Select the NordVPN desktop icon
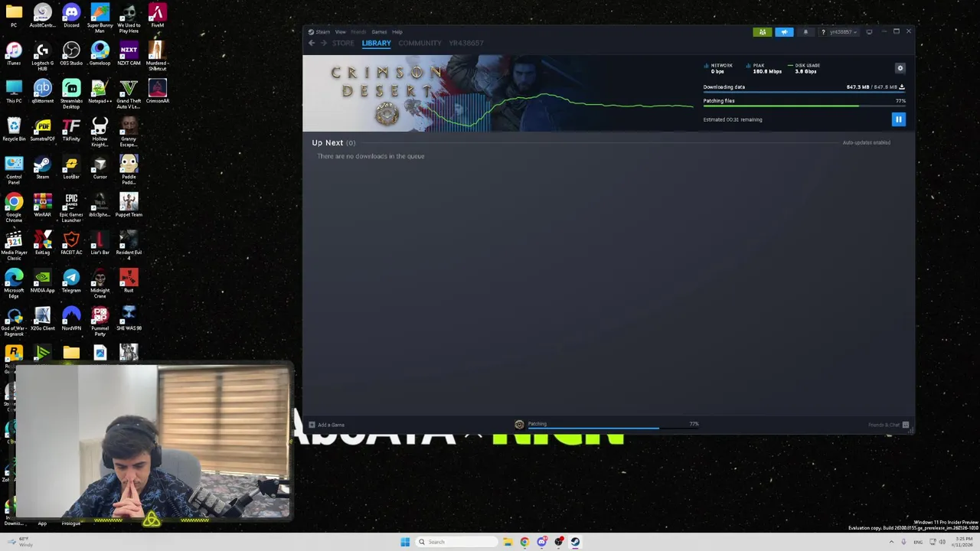This screenshot has height=551, width=980. point(71,318)
